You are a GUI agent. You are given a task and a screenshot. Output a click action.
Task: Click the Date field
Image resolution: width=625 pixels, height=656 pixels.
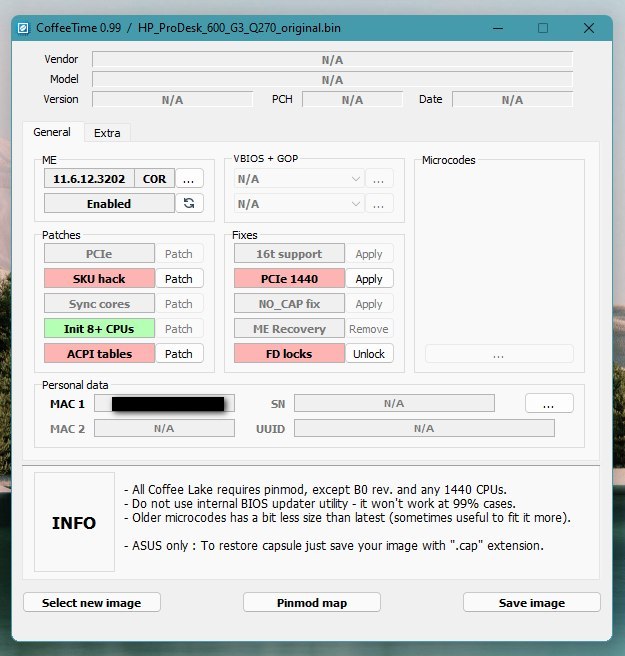pos(512,100)
